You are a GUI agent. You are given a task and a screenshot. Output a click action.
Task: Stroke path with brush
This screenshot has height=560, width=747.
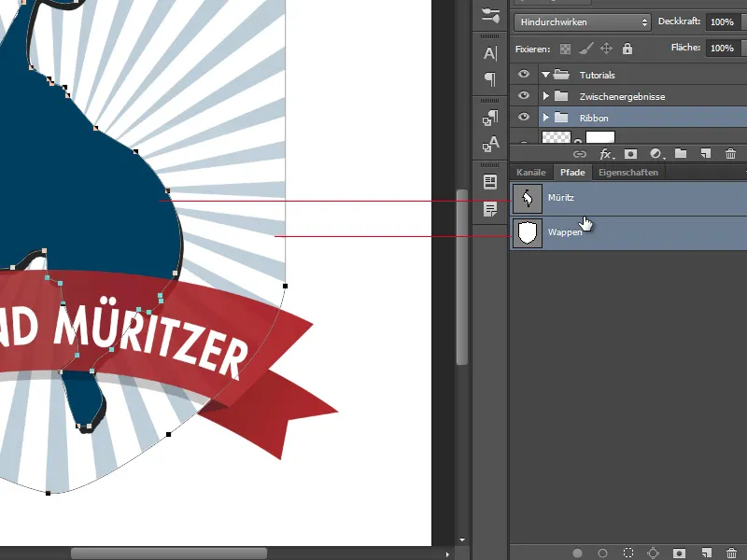pos(602,553)
